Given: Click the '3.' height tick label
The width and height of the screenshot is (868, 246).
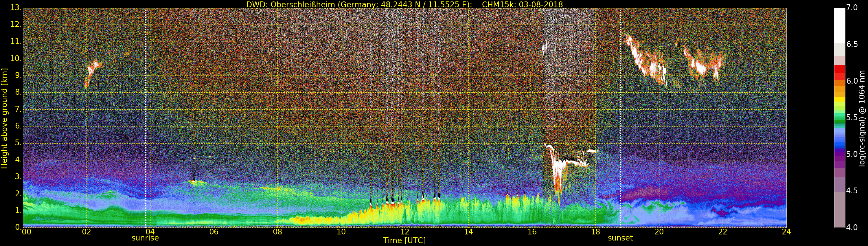Looking at the screenshot, I should click(x=18, y=177).
